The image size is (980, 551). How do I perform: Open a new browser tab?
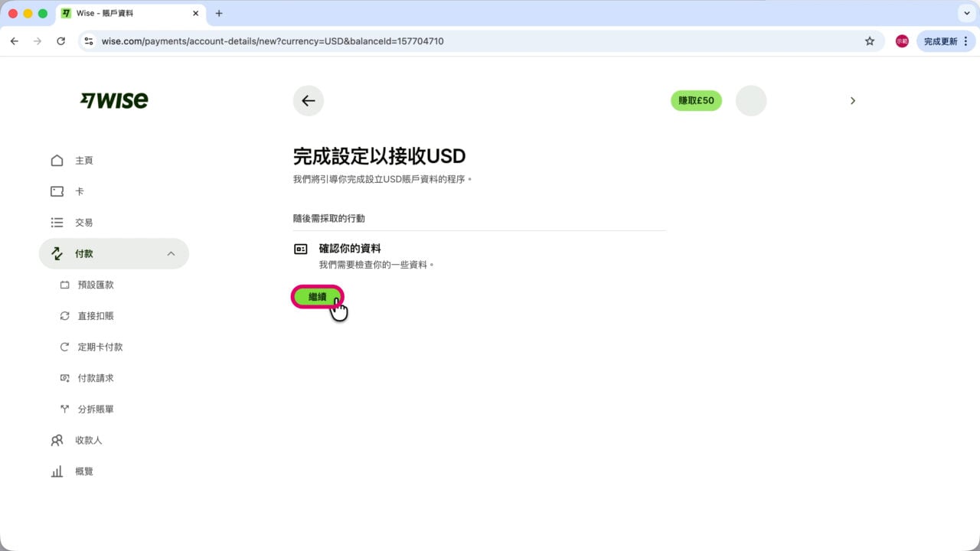click(x=219, y=14)
